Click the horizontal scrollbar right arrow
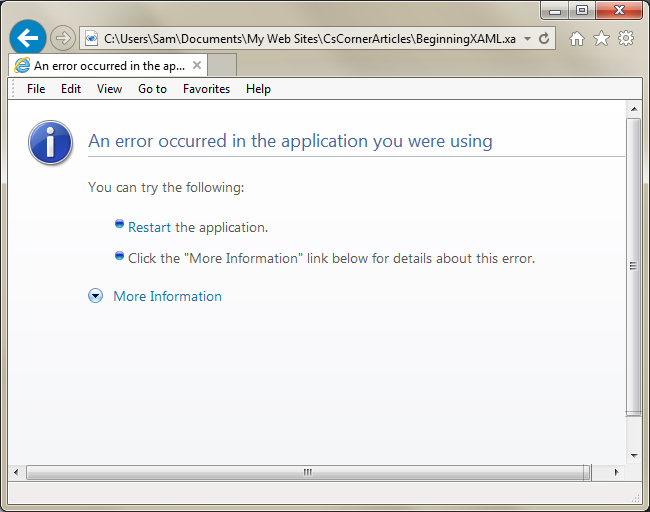This screenshot has width=650, height=512. 616,472
